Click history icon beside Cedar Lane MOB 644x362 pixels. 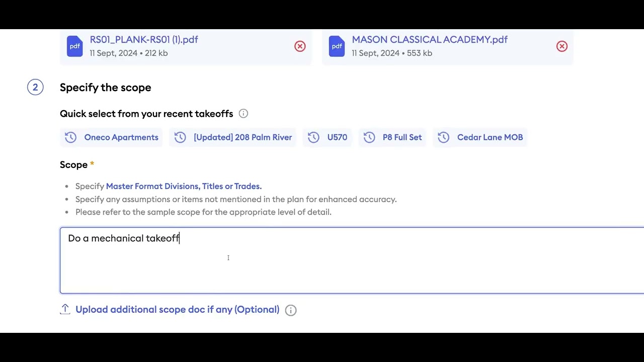443,137
